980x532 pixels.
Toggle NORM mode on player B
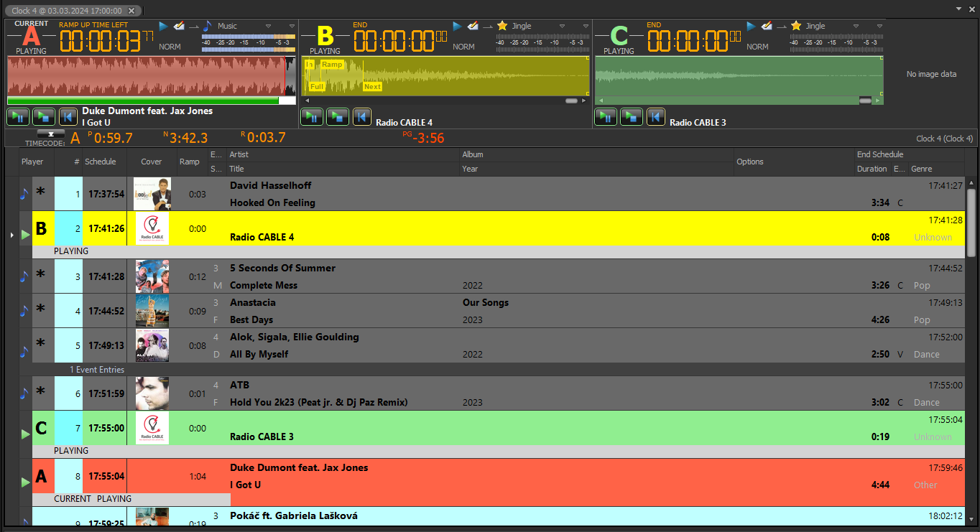click(x=464, y=47)
